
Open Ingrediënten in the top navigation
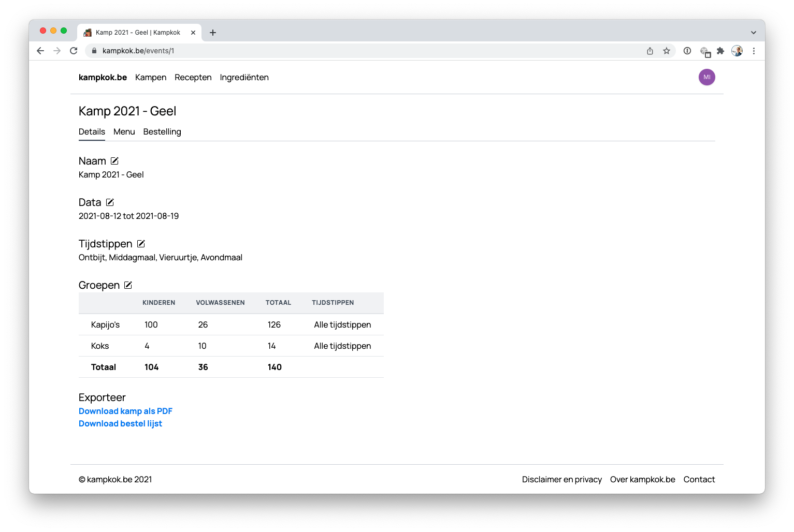244,78
